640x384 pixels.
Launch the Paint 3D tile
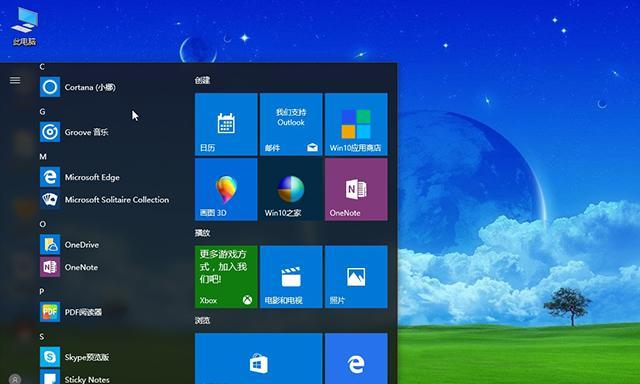pyautogui.click(x=226, y=189)
